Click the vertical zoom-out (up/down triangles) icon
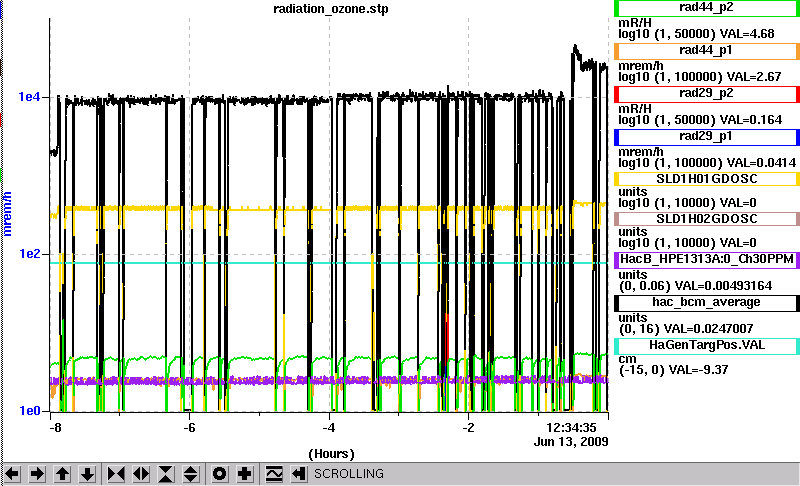 190,474
